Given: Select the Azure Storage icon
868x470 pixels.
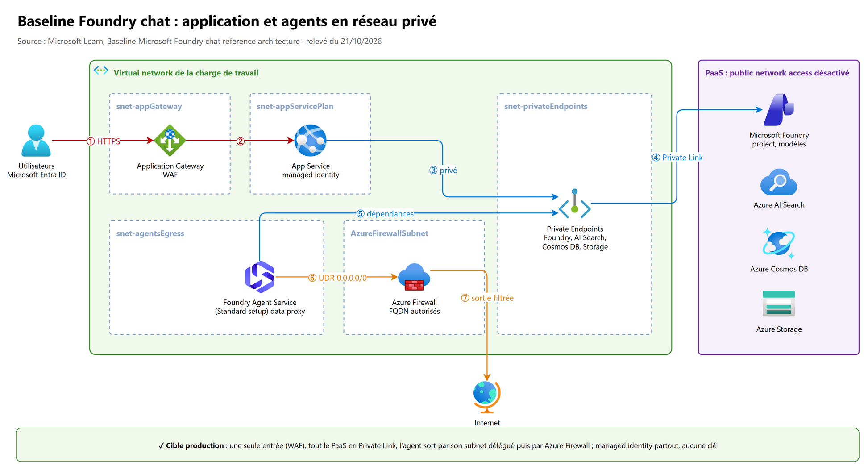Looking at the screenshot, I should [x=779, y=304].
